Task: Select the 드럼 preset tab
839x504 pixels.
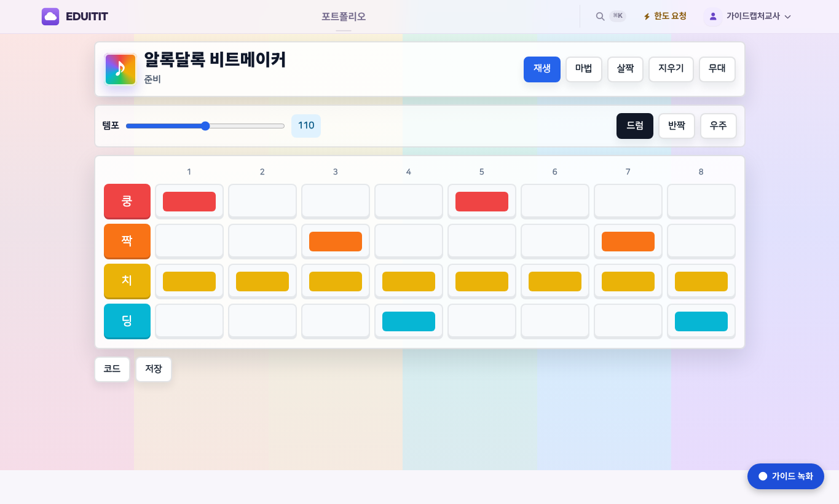Action: tap(635, 126)
